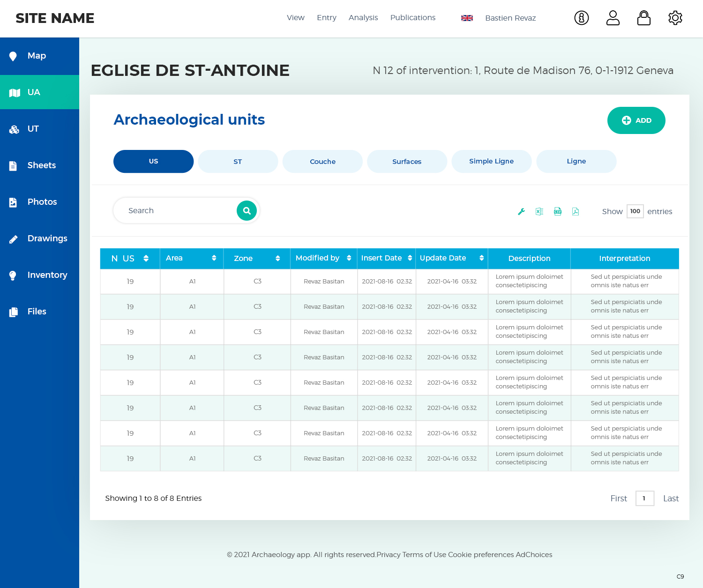Download table data as CSV

pyautogui.click(x=557, y=211)
